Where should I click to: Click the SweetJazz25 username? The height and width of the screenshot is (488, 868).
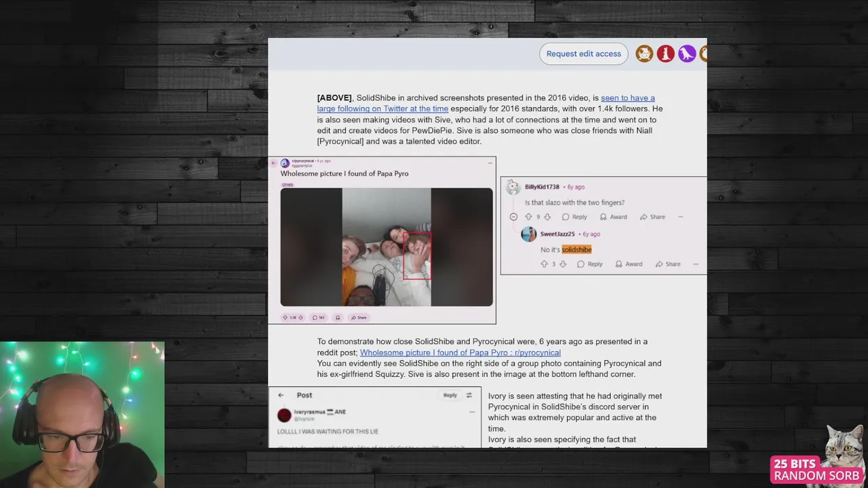[x=557, y=234]
